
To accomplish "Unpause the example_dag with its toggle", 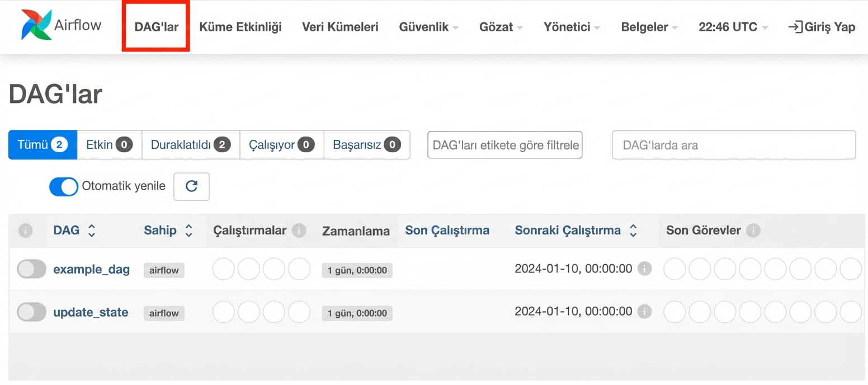I will point(31,269).
